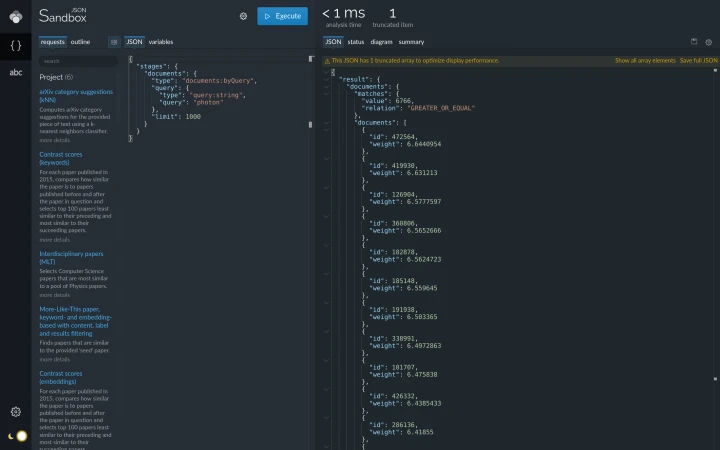Click Show all array elements
The height and width of the screenshot is (450, 720).
(x=645, y=61)
